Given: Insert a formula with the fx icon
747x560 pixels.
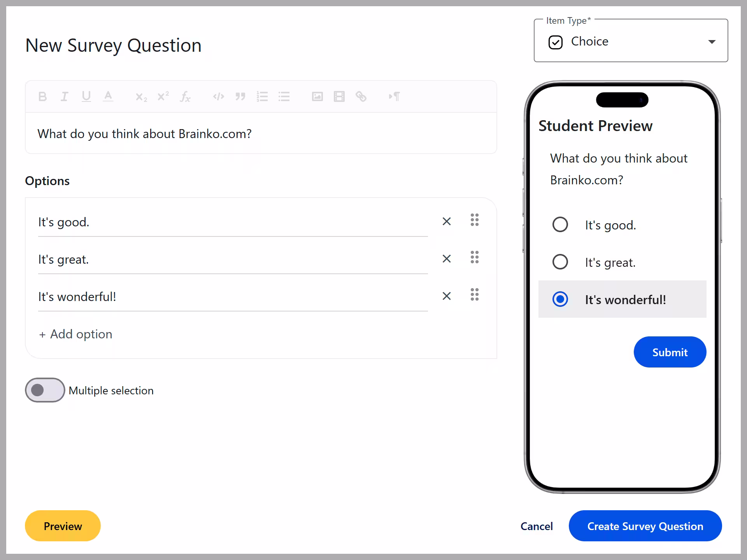Looking at the screenshot, I should pos(185,96).
